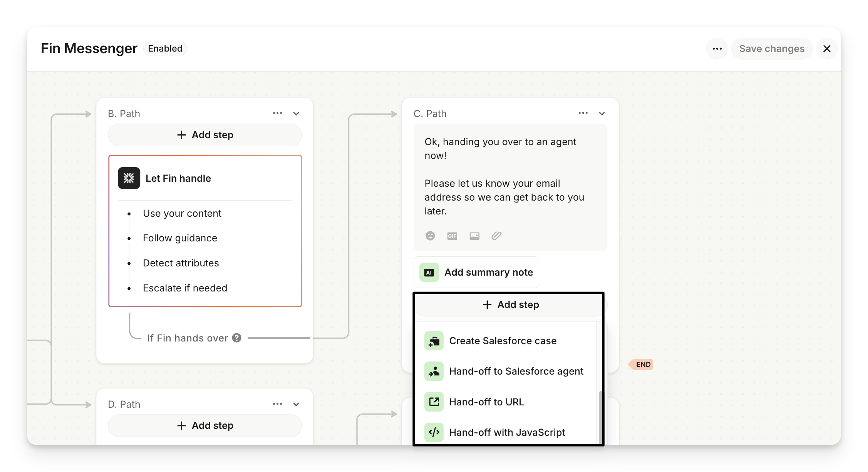The height and width of the screenshot is (472, 868).
Task: Click Add step in B. Path
Action: [205, 135]
